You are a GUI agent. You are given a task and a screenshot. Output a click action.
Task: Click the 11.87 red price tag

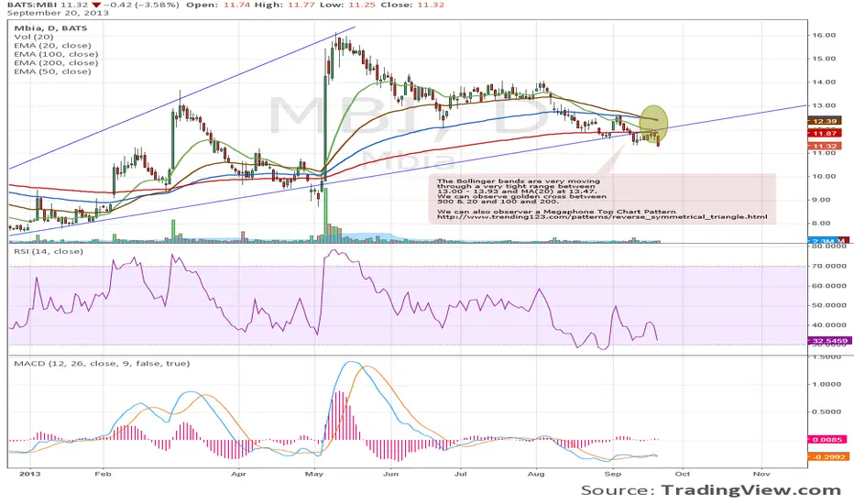coord(825,134)
